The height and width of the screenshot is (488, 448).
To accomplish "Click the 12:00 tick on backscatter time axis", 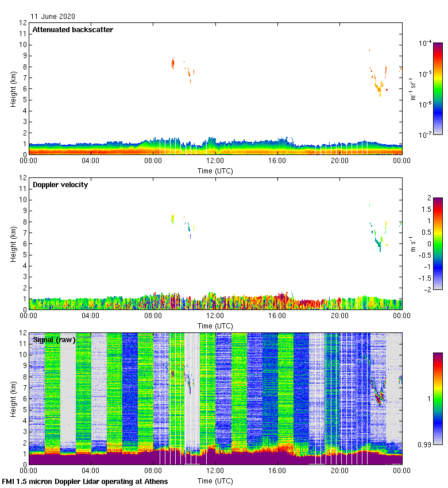I will (x=215, y=161).
